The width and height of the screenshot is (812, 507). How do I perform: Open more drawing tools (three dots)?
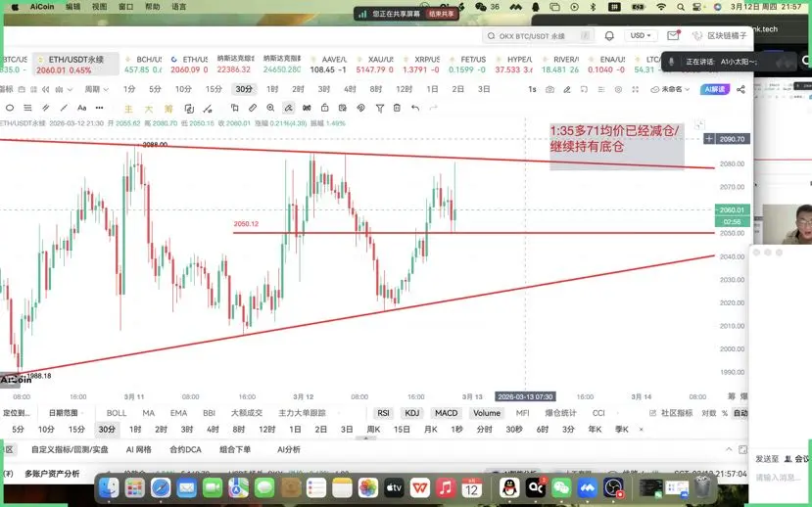point(100,108)
